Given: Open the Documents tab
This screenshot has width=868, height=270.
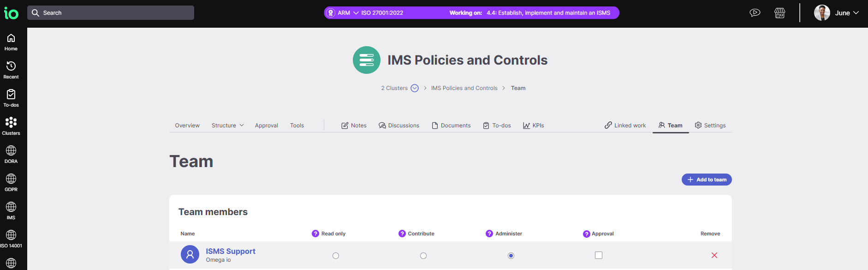Looking at the screenshot, I should pyautogui.click(x=451, y=126).
